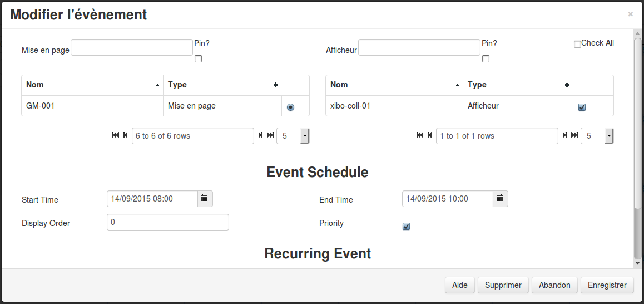The height and width of the screenshot is (304, 644).
Task: Jump to first page of display table
Action: point(420,135)
